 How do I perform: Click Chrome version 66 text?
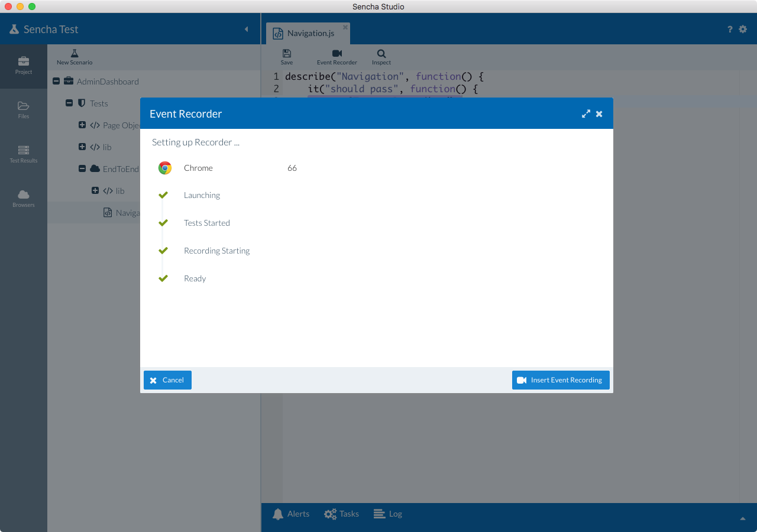click(292, 168)
